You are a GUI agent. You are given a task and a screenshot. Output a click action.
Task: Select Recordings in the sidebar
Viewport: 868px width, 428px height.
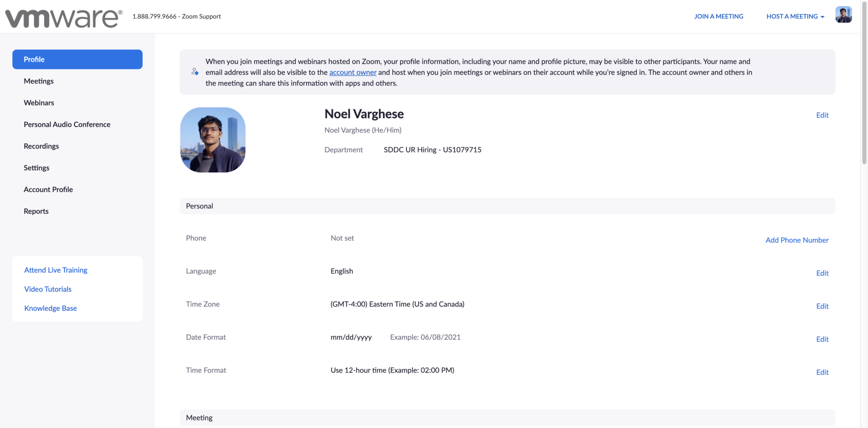41,146
